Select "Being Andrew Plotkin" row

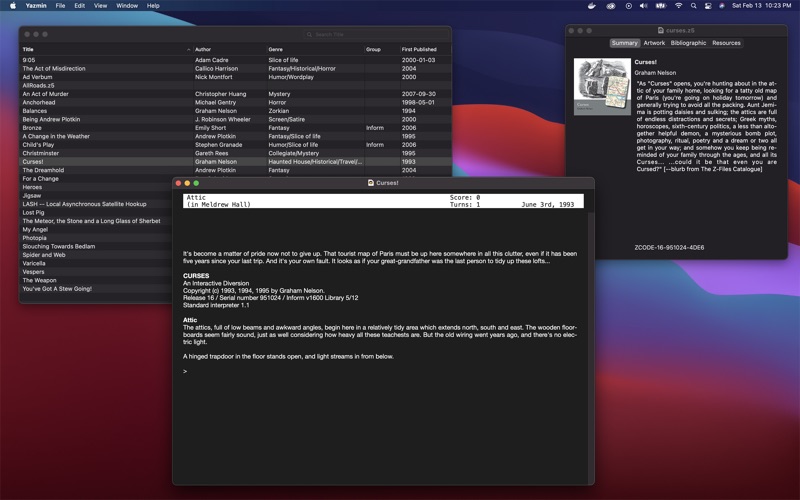pos(235,119)
